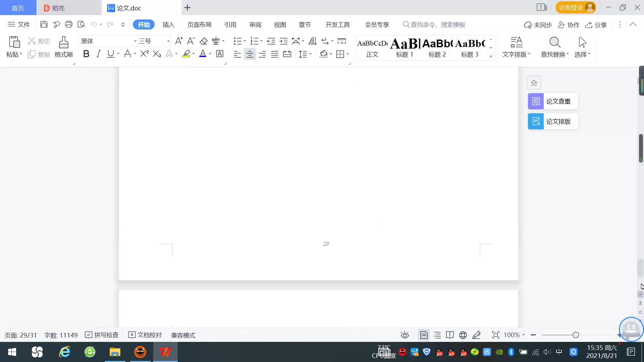Toggle bold formatting
This screenshot has height=362, width=644.
(x=86, y=54)
